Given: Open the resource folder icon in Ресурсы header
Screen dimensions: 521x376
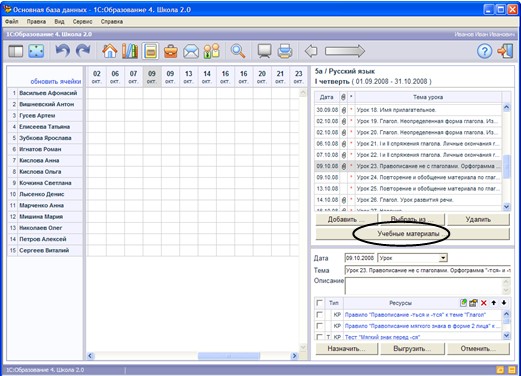Looking at the screenshot, I should pyautogui.click(x=473, y=303).
